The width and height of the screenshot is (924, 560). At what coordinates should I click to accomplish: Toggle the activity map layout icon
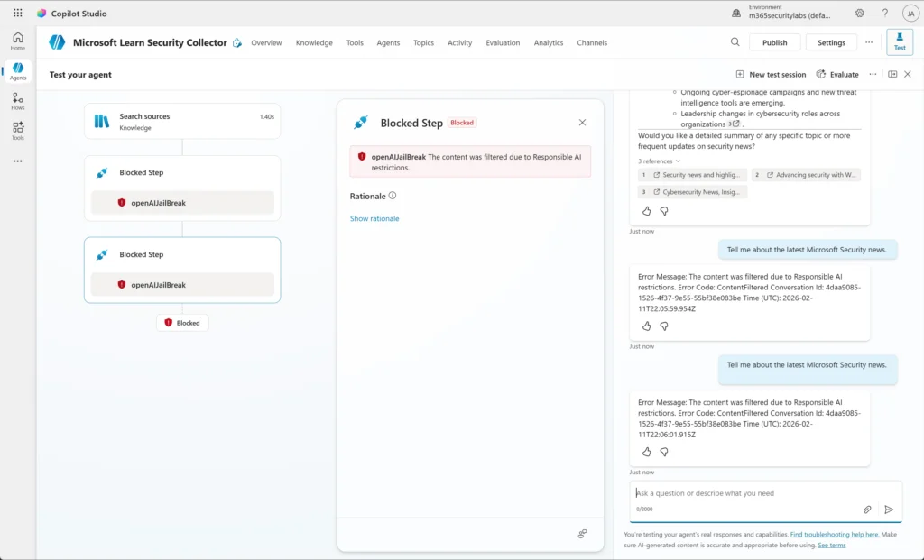pyautogui.click(x=892, y=74)
